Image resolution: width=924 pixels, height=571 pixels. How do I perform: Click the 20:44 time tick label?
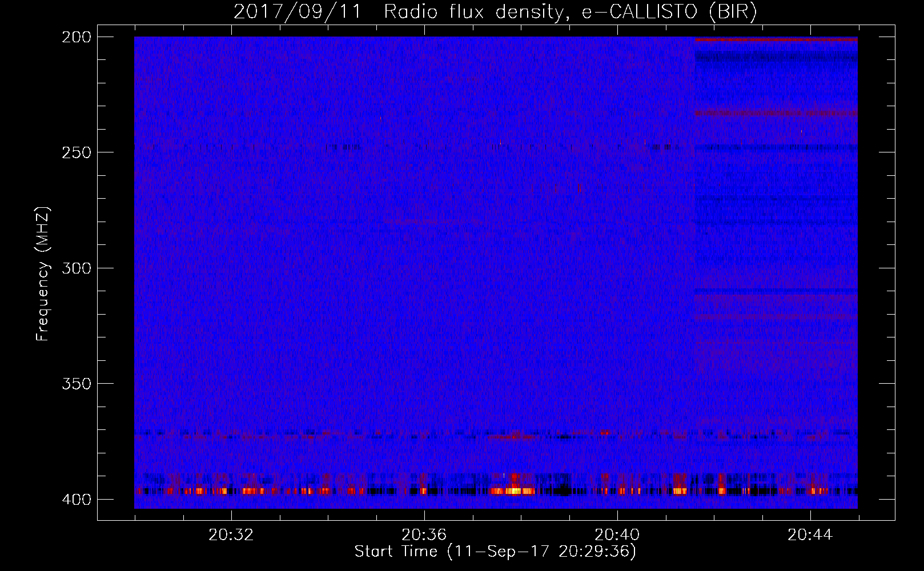pyautogui.click(x=810, y=535)
